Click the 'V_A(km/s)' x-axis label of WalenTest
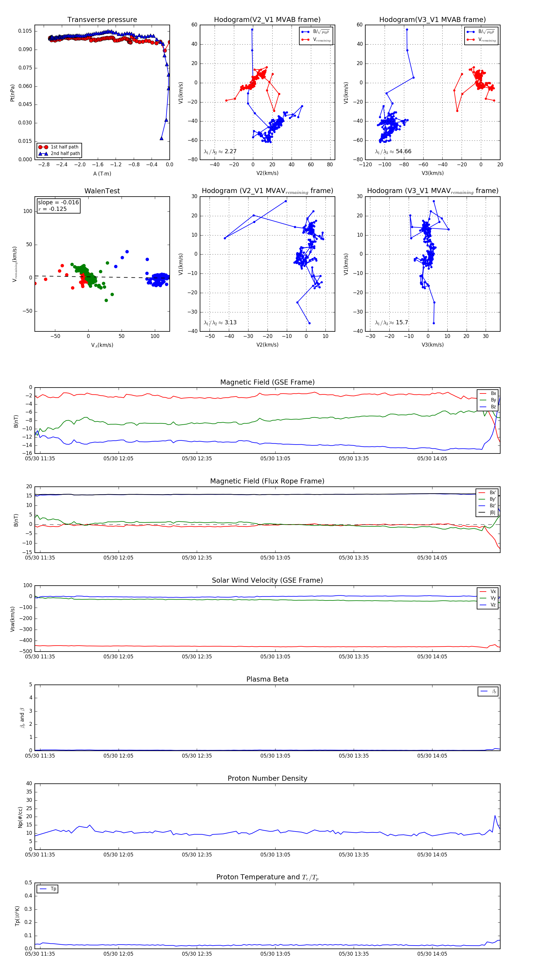The height and width of the screenshot is (980, 535). click(102, 345)
